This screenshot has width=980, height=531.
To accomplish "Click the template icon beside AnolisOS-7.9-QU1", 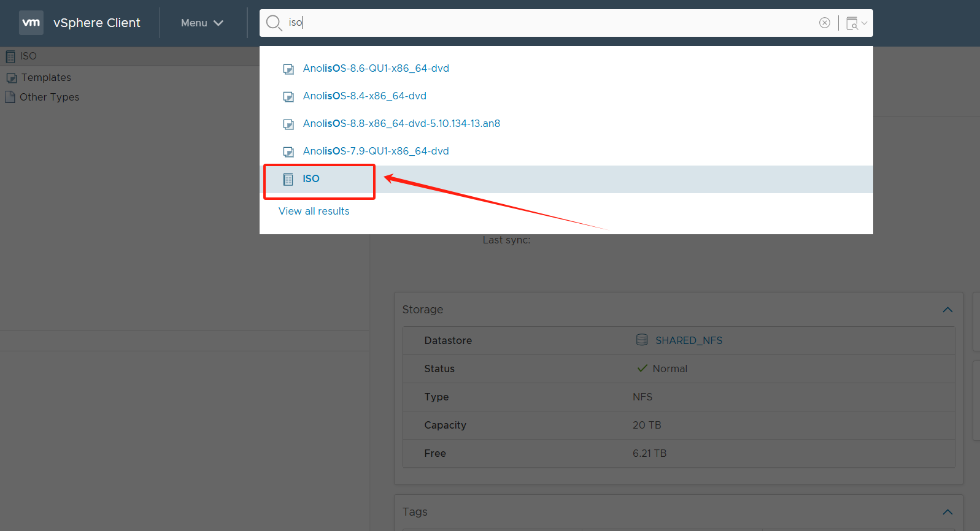I will pyautogui.click(x=288, y=152).
